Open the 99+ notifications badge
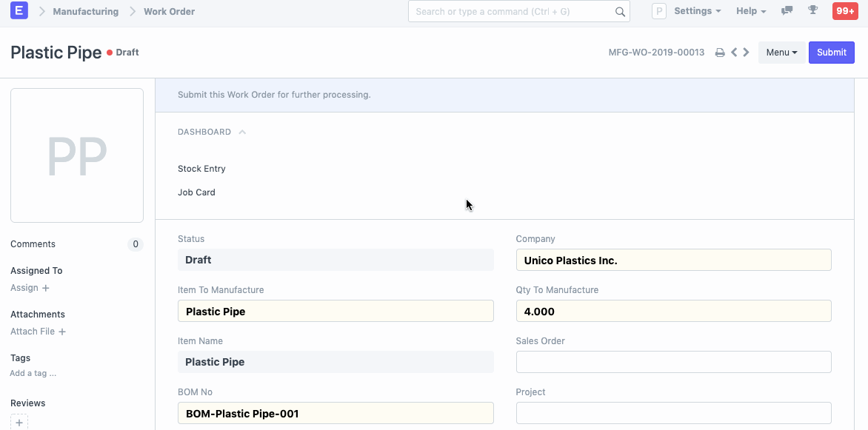 [844, 11]
